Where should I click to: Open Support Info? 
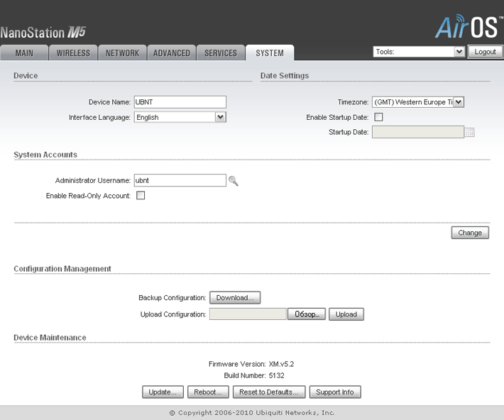pyautogui.click(x=335, y=392)
